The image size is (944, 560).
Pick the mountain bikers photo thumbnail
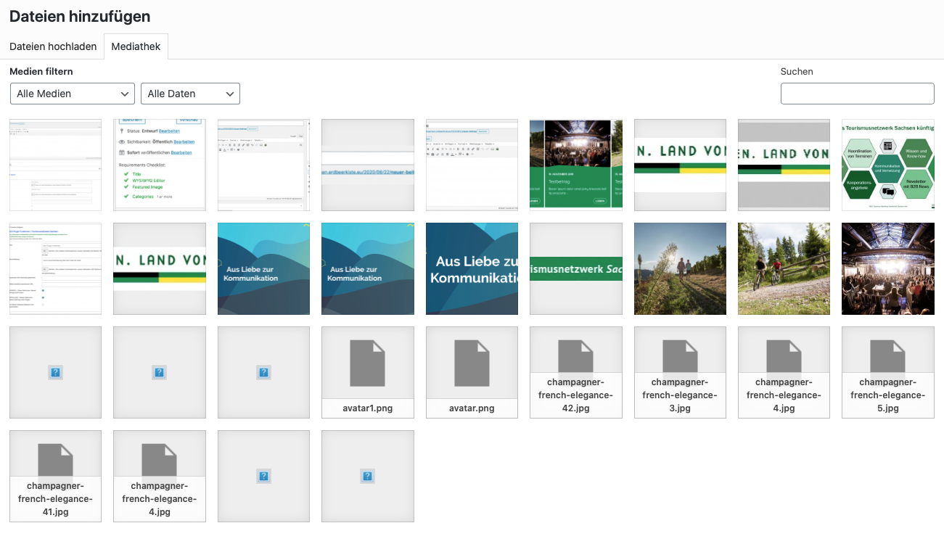pos(784,269)
